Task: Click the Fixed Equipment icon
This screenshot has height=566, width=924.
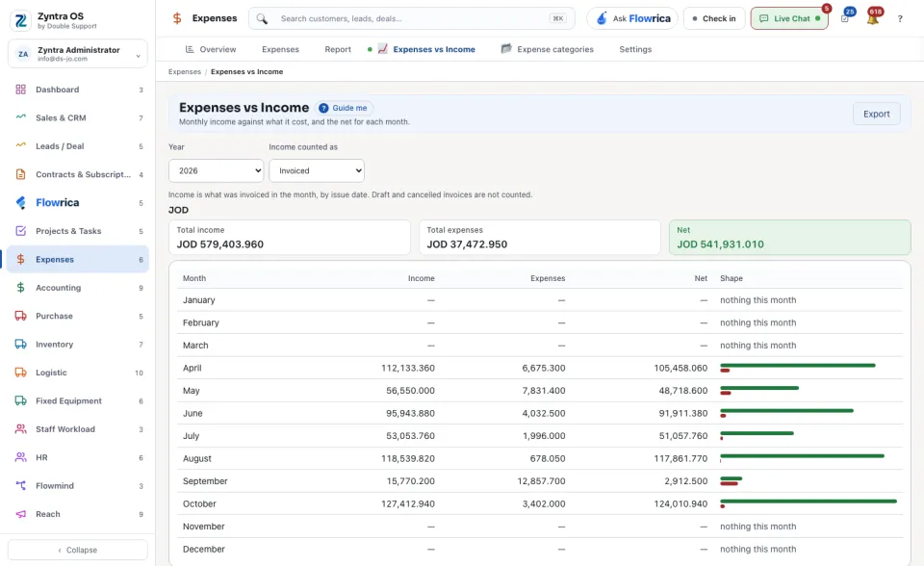Action: [20, 400]
